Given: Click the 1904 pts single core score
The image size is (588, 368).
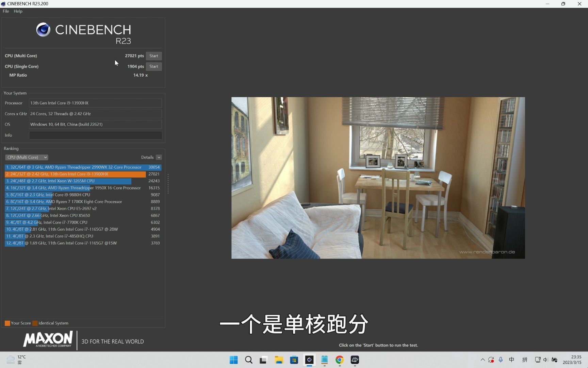Looking at the screenshot, I should point(135,66).
